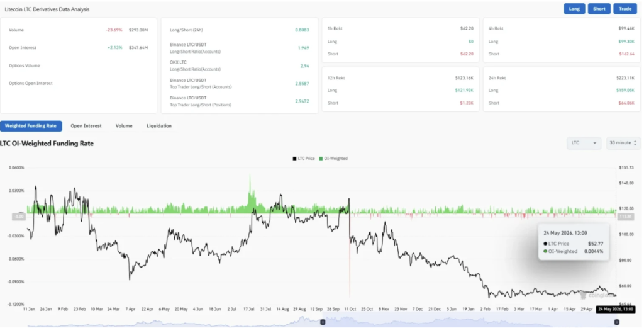Screen dimensions: 644x328
Task: Click the Volume value $293.00M
Action: 138,30
